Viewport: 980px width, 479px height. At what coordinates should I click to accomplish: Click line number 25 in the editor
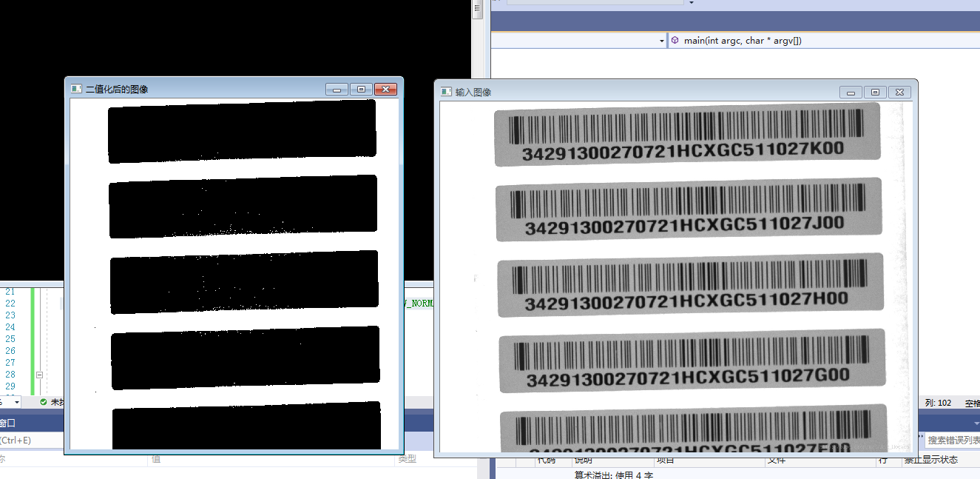point(10,339)
